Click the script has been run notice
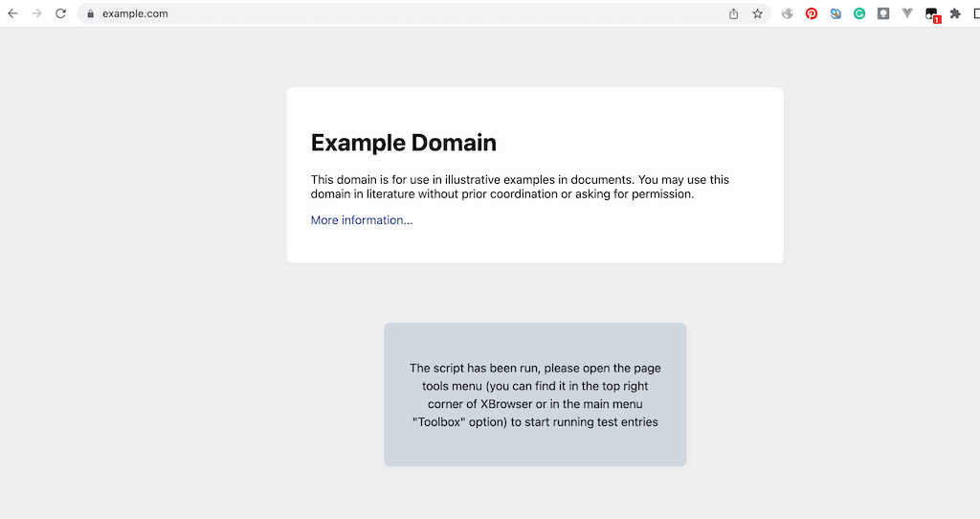The width and height of the screenshot is (980, 519). [535, 395]
